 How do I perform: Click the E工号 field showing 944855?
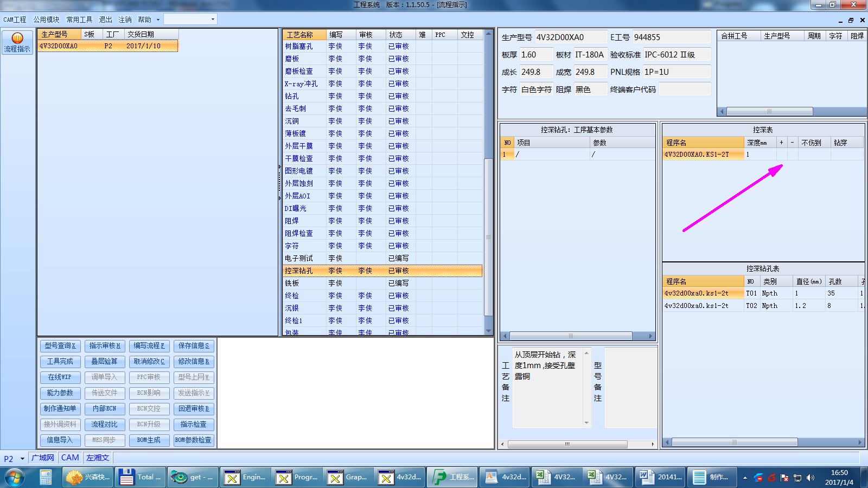pos(672,37)
